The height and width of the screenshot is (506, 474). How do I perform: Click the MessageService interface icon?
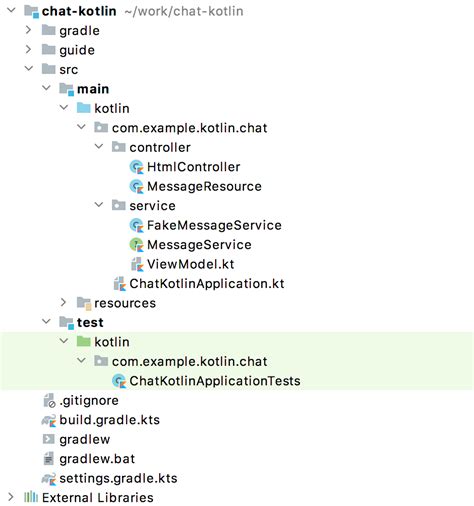point(136,245)
